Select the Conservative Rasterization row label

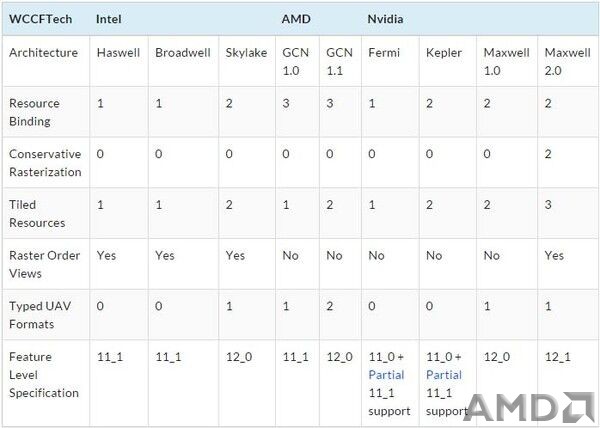pos(45,163)
